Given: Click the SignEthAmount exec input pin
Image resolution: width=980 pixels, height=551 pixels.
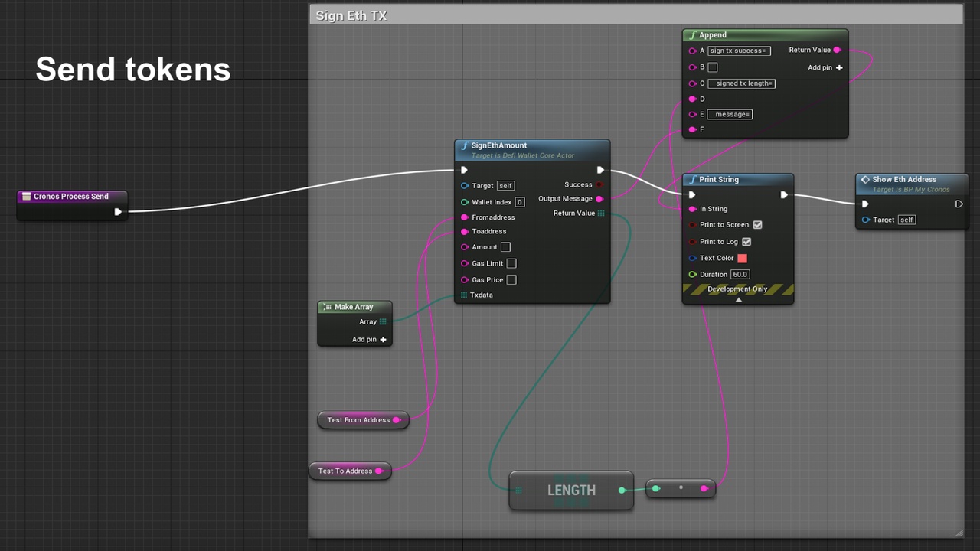Looking at the screenshot, I should tap(464, 170).
